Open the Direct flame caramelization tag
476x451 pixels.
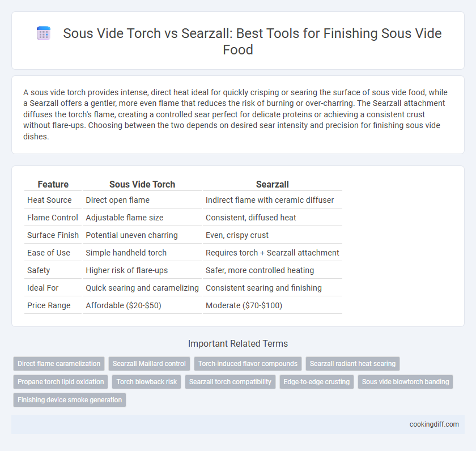pos(59,364)
